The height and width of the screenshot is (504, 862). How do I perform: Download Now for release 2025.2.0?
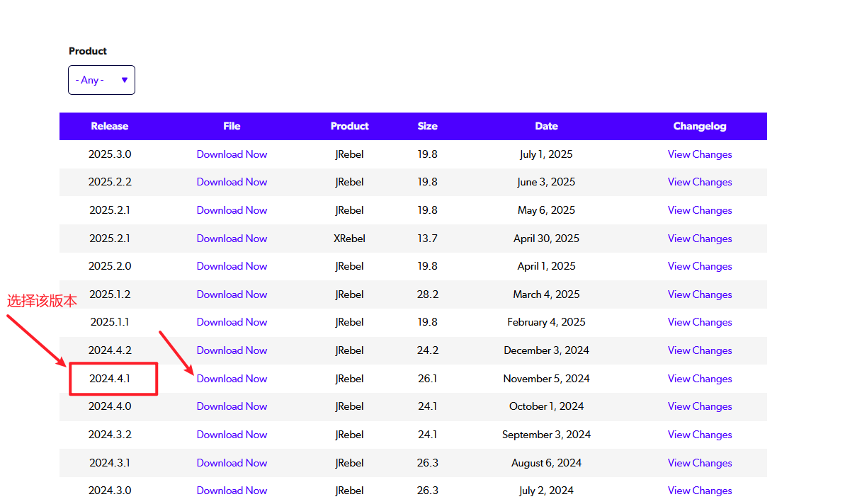tap(232, 266)
